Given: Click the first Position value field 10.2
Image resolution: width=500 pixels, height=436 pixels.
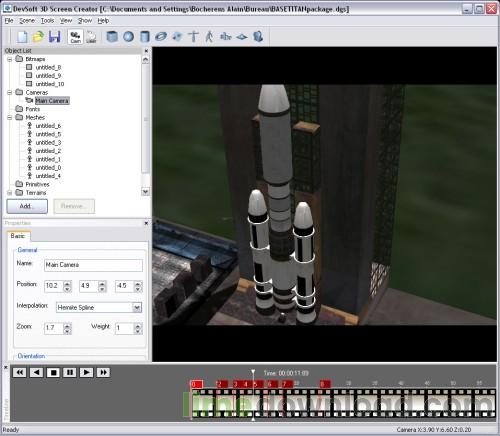Looking at the screenshot, I should tap(53, 286).
